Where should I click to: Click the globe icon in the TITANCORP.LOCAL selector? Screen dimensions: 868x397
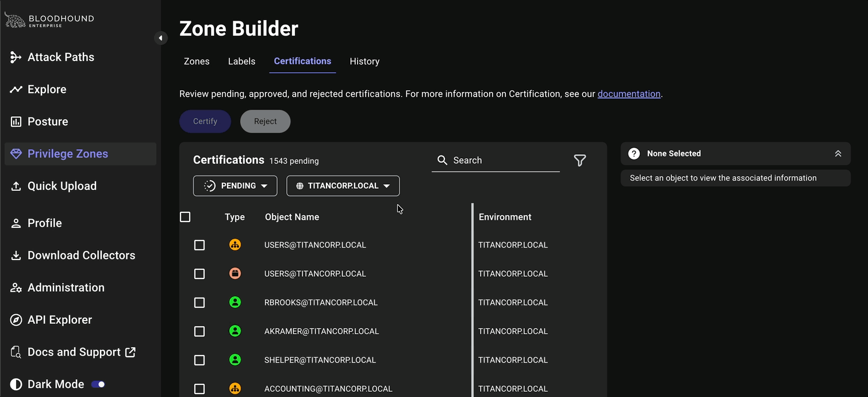[299, 186]
